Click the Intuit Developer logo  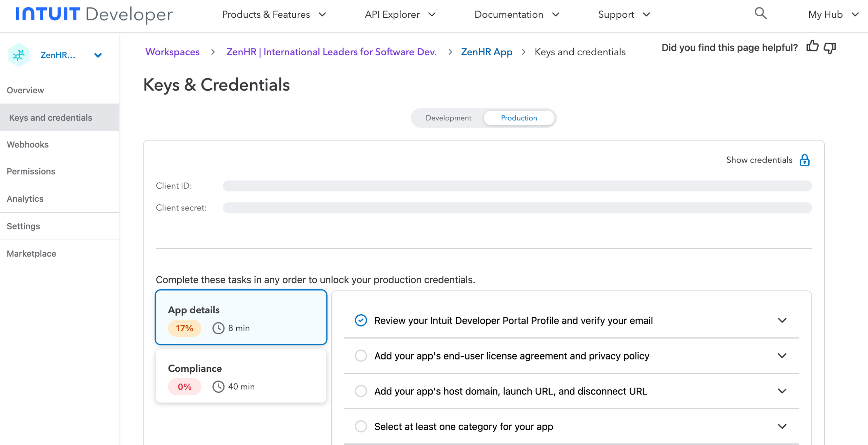click(x=94, y=15)
